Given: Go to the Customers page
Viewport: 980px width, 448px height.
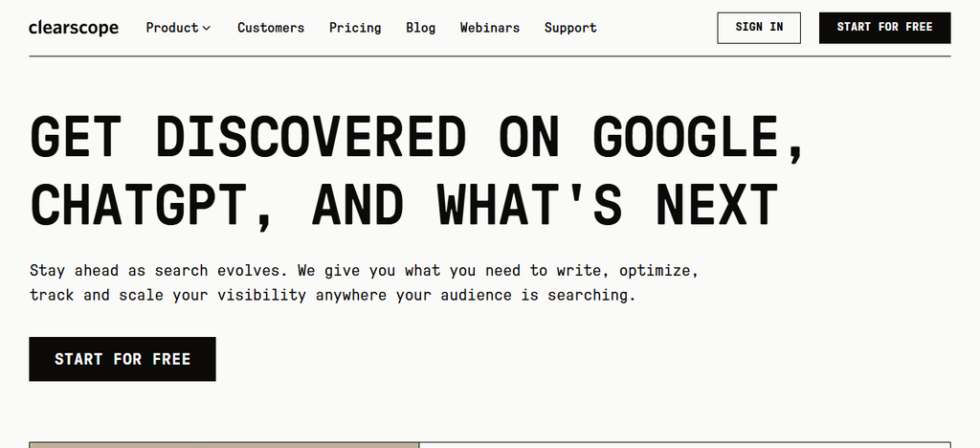Looking at the screenshot, I should coord(271,28).
